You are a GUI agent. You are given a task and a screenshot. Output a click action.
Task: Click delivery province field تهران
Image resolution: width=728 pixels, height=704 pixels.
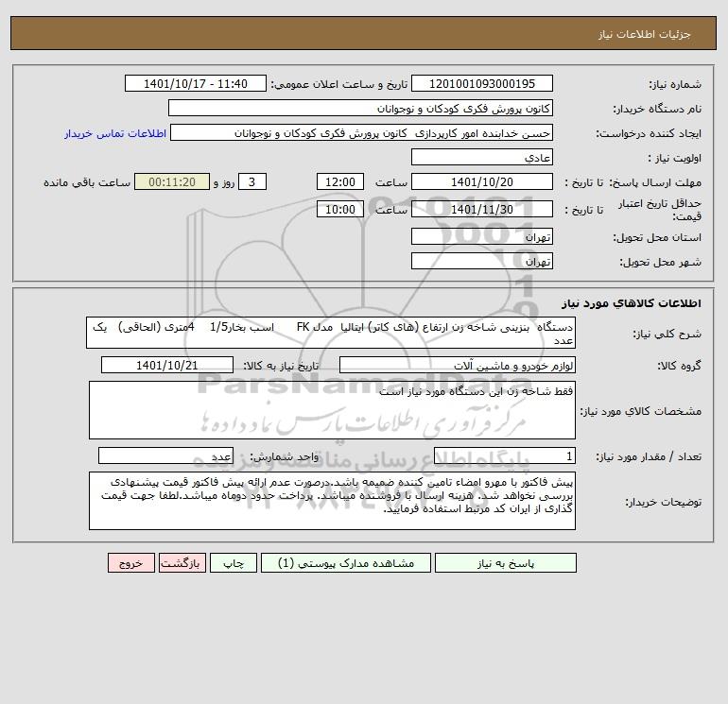[482, 236]
